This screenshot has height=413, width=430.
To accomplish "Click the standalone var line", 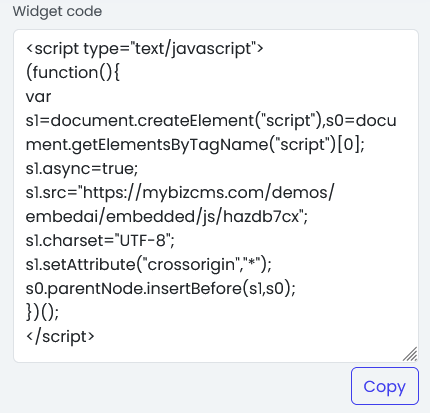I will (x=38, y=97).
